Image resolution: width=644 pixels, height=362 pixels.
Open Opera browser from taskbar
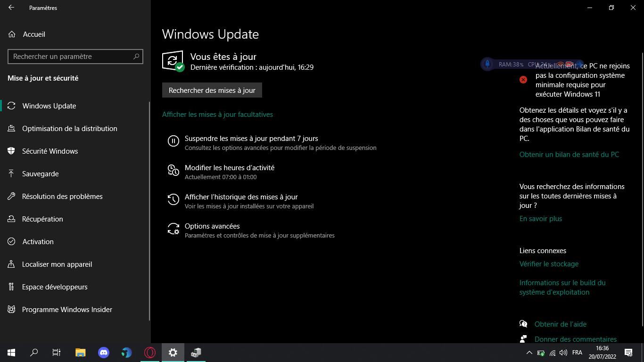click(x=149, y=353)
